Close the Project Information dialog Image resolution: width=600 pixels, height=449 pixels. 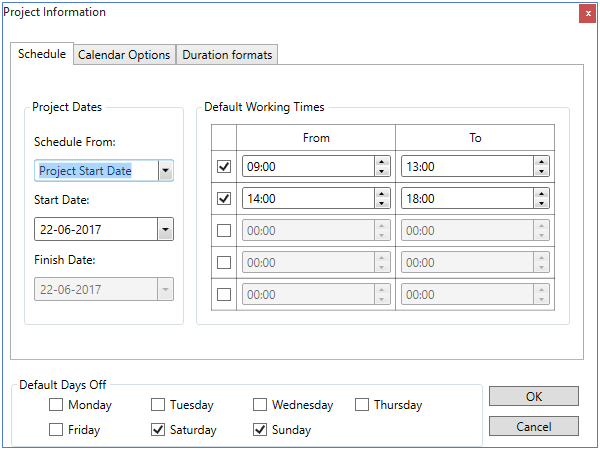pyautogui.click(x=586, y=13)
